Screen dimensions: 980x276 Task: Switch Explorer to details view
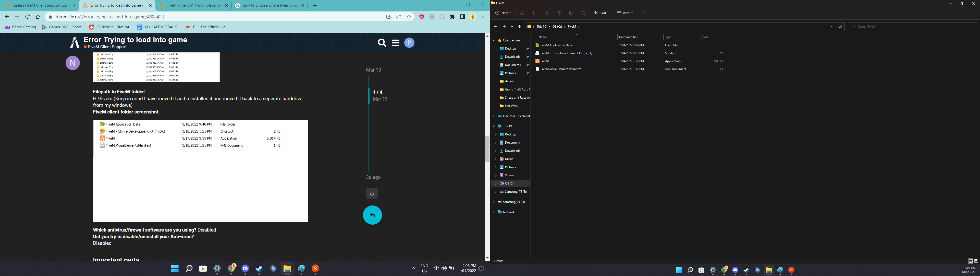pyautogui.click(x=971, y=261)
